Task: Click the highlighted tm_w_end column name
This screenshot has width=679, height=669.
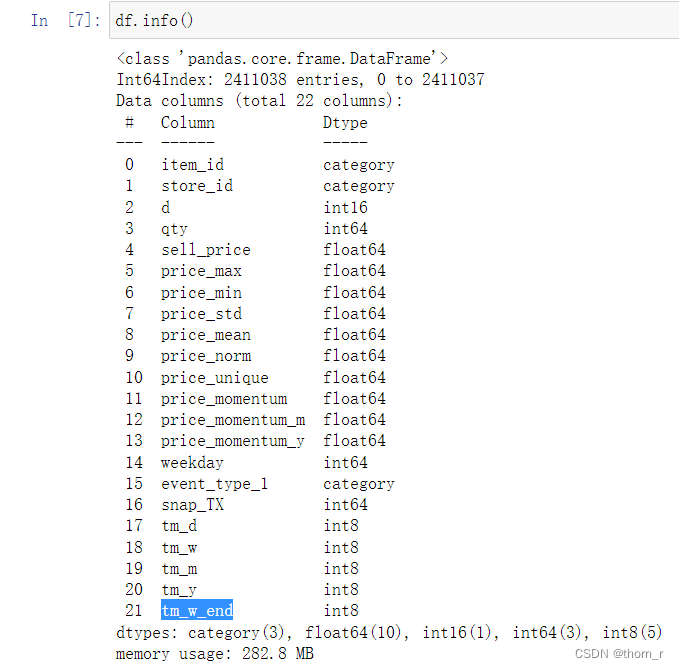Action: tap(197, 611)
